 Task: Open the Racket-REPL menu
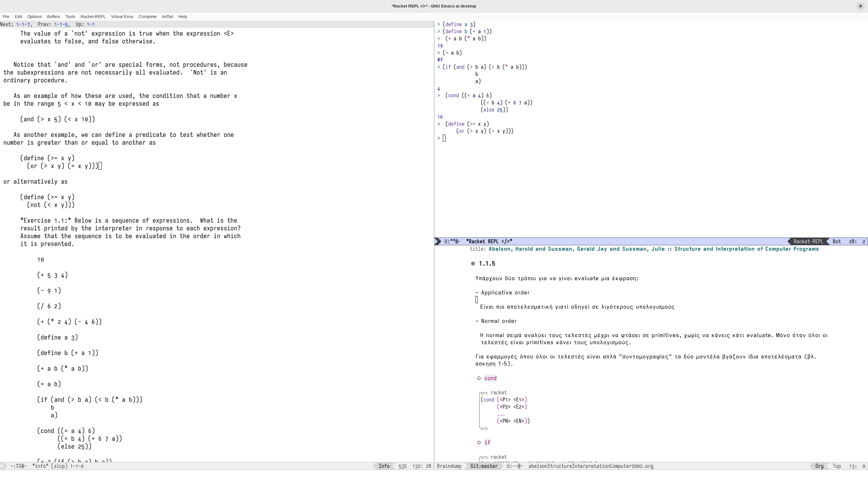click(93, 16)
